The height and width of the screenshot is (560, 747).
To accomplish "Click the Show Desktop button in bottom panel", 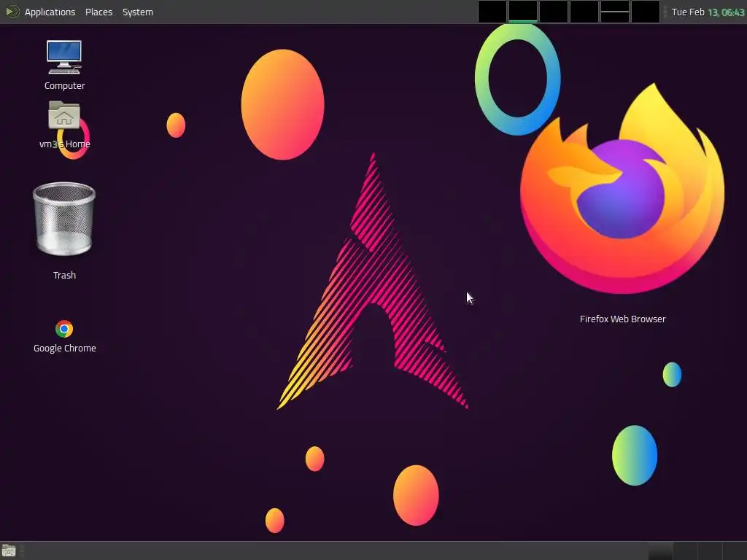I will coord(9,551).
